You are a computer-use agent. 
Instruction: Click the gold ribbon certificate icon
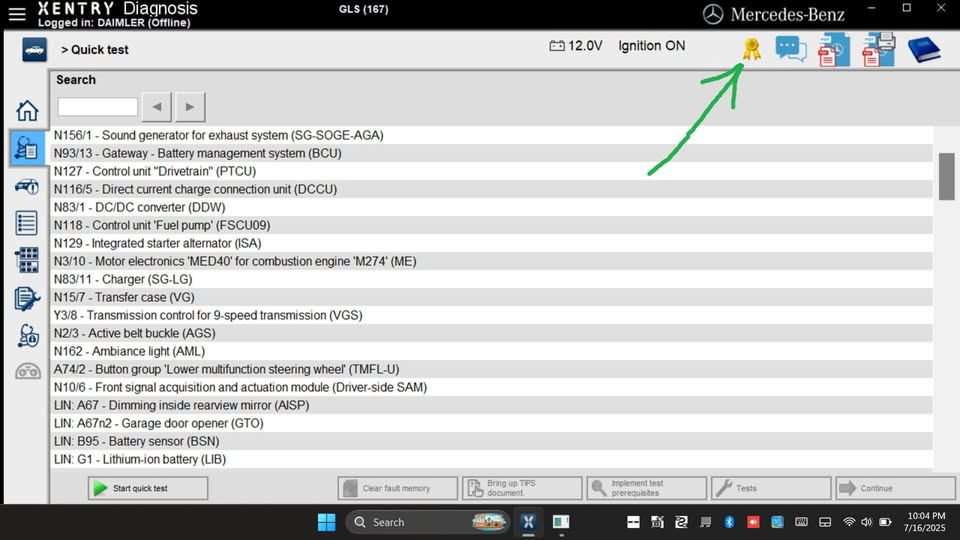[751, 48]
